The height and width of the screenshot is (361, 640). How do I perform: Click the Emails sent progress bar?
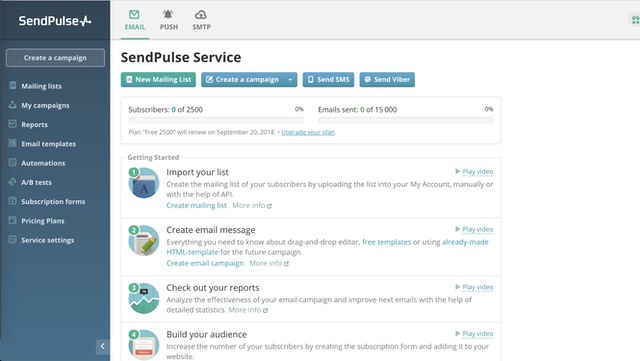coord(406,120)
